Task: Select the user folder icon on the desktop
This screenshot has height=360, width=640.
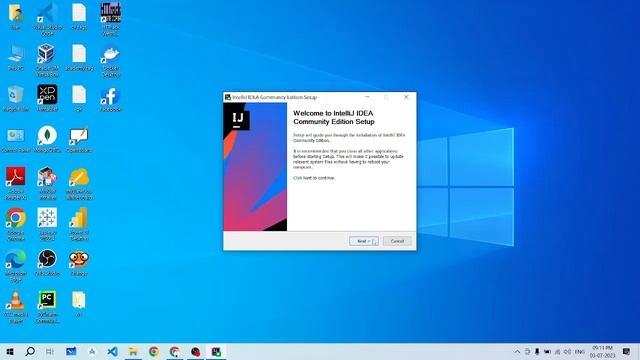Action: [x=16, y=16]
